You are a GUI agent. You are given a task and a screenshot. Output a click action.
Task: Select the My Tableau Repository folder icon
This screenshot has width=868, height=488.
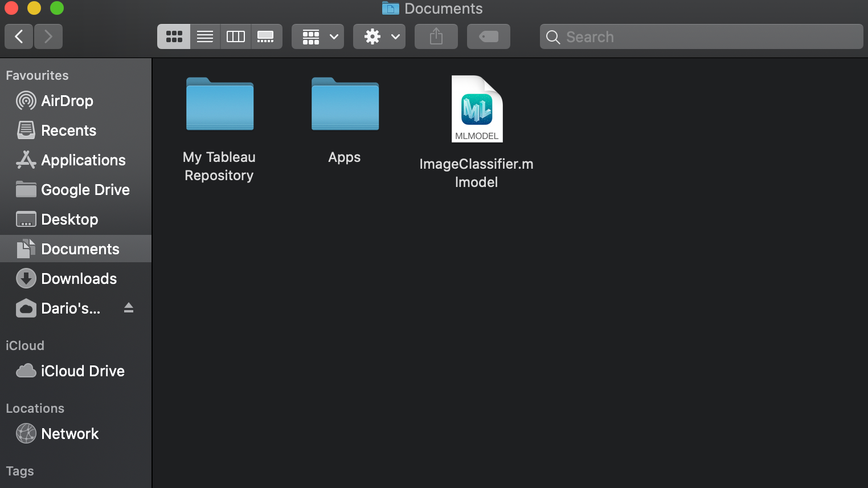220,104
